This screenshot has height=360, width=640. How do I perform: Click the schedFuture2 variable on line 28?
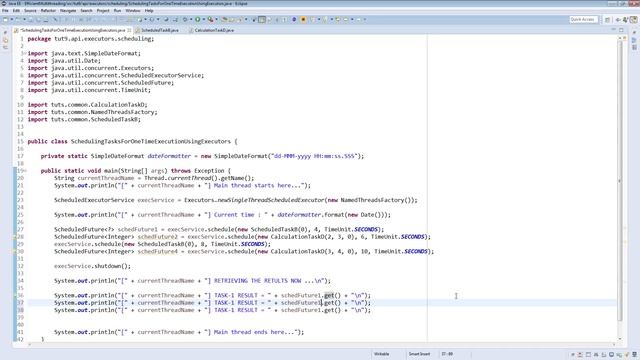tap(158, 237)
